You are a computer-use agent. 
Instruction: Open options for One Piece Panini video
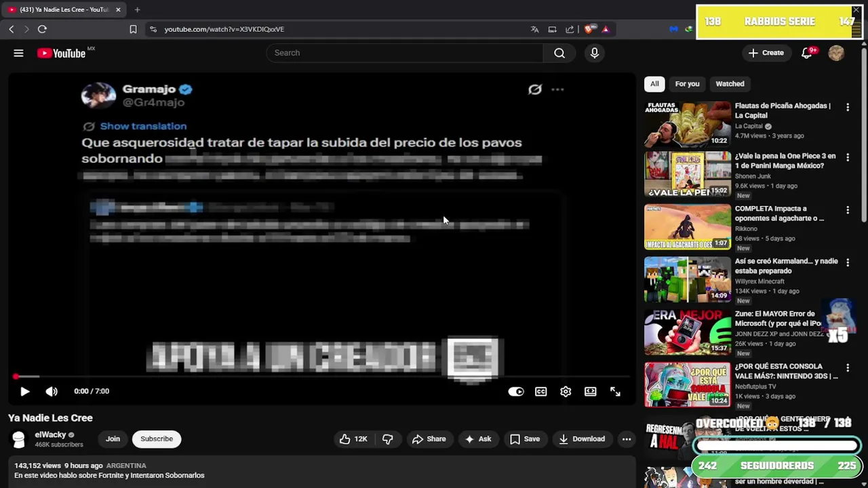tap(848, 157)
